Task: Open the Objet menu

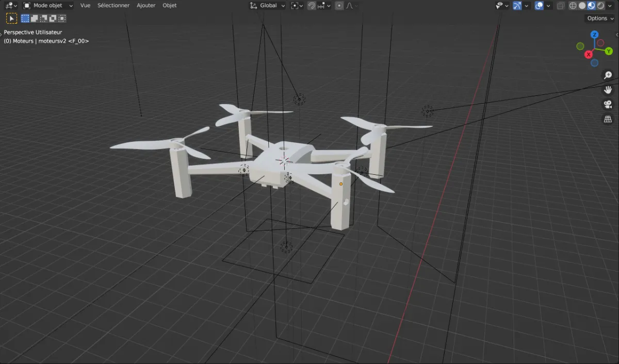Action: [169, 5]
